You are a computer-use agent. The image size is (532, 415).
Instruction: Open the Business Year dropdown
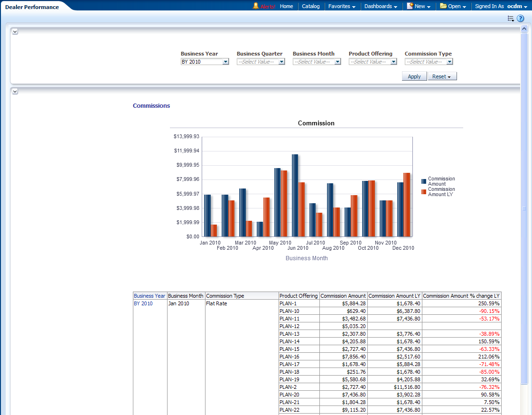click(x=225, y=62)
